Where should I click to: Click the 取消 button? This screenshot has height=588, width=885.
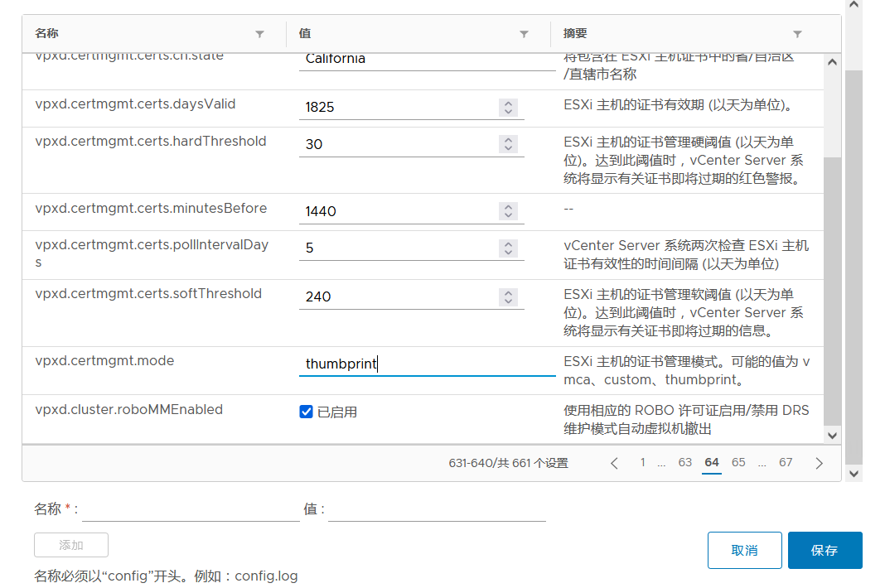tap(744, 550)
